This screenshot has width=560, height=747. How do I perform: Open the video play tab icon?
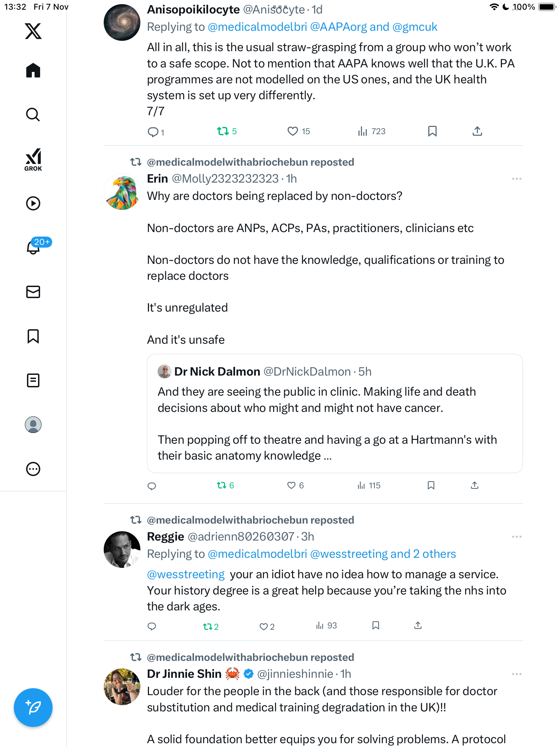[33, 203]
